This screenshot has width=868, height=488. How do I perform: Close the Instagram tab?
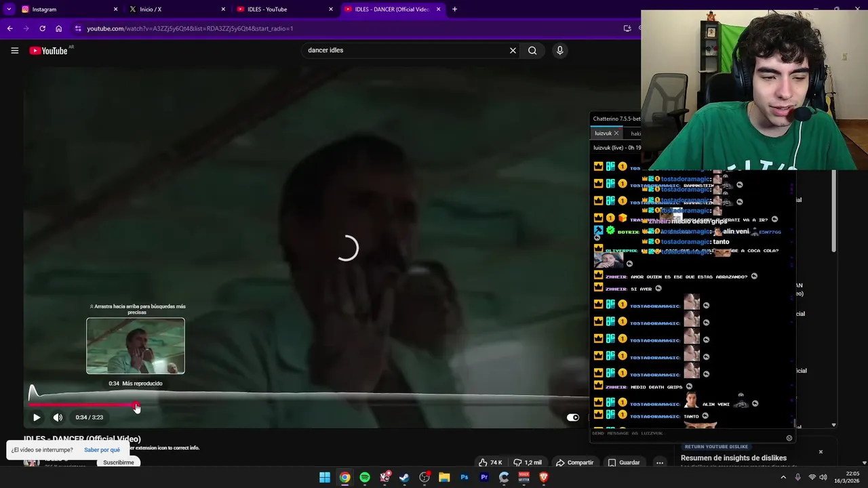(x=115, y=9)
